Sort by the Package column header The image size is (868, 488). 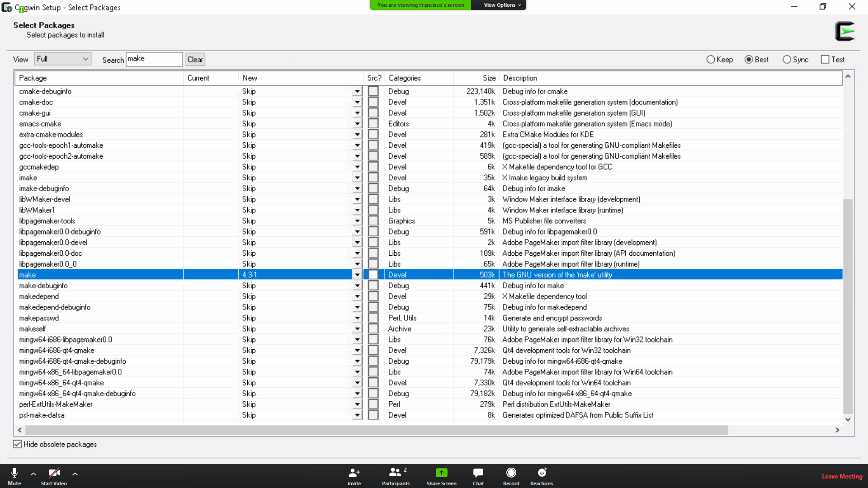(99, 78)
